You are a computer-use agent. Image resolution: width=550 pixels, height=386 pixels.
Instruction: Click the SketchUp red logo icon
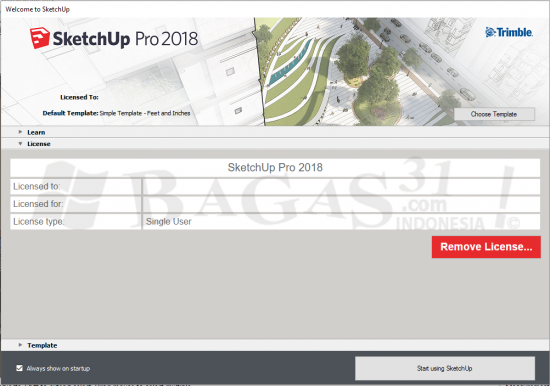tap(40, 38)
